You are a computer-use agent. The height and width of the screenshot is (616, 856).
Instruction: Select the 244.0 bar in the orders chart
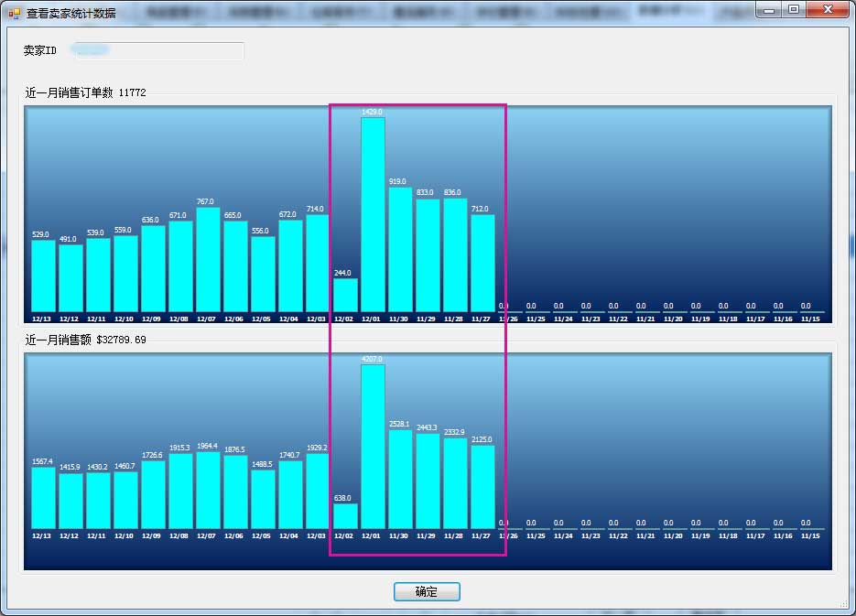click(x=345, y=295)
